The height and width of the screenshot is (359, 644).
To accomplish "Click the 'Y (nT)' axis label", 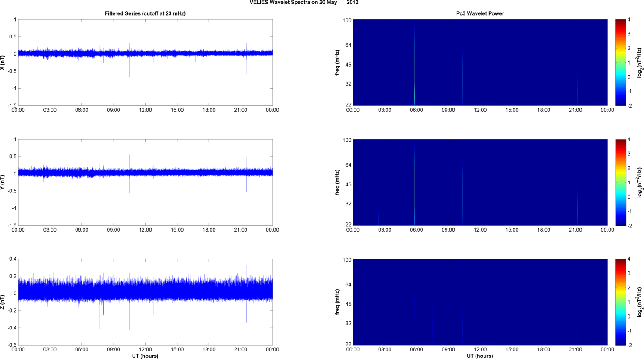I will tap(3, 182).
